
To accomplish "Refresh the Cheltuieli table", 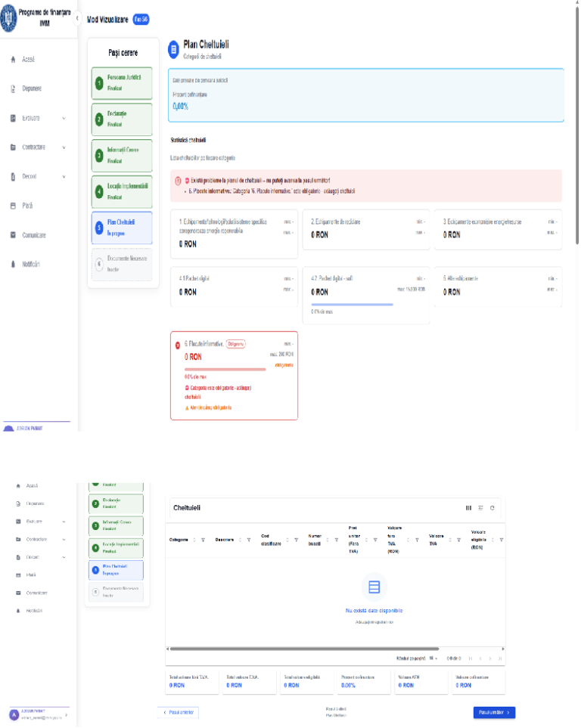I will pyautogui.click(x=492, y=508).
